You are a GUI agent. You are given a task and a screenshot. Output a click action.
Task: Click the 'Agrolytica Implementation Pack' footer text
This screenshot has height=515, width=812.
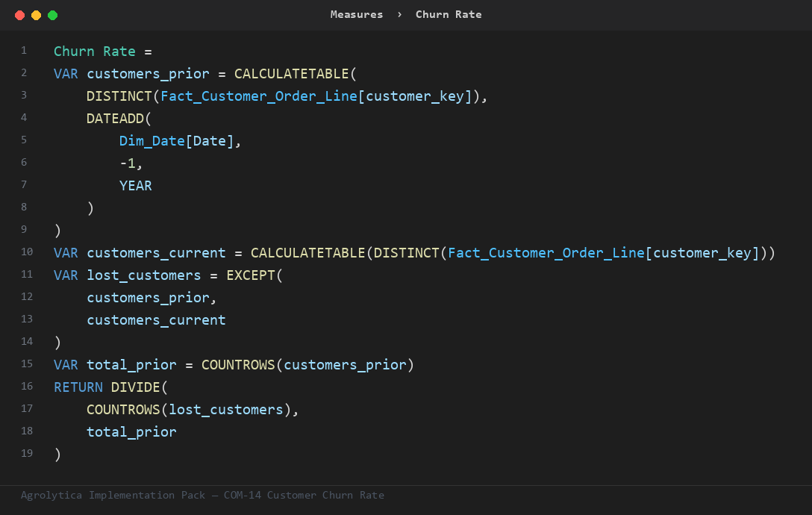point(113,496)
